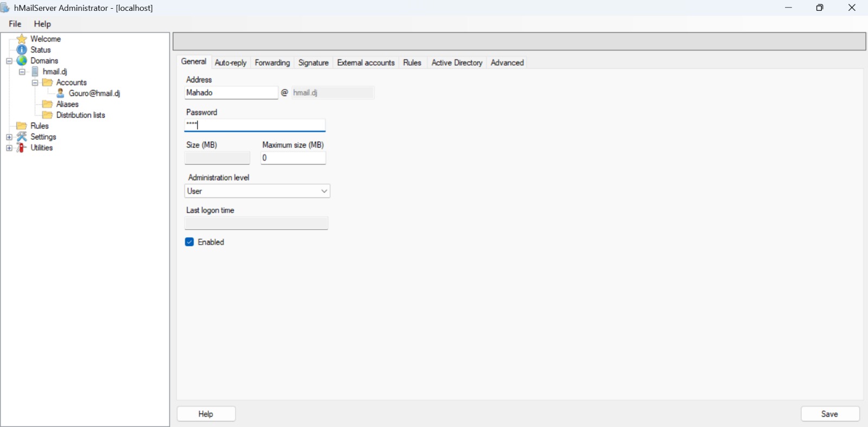Open the Status info icon
Screen dimensions: 868x427
tap(22, 50)
